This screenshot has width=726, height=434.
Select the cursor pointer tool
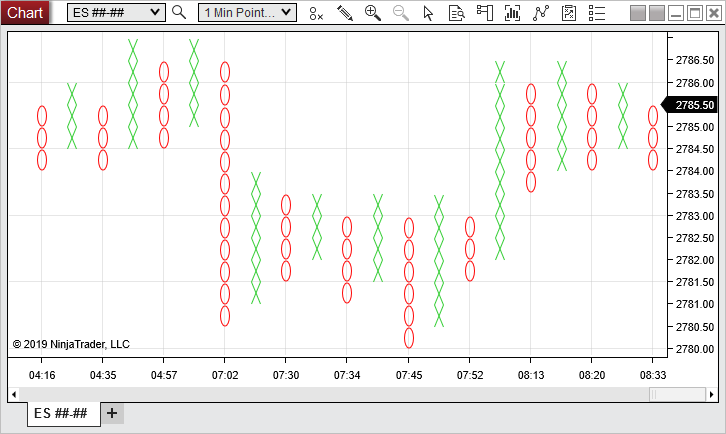429,13
